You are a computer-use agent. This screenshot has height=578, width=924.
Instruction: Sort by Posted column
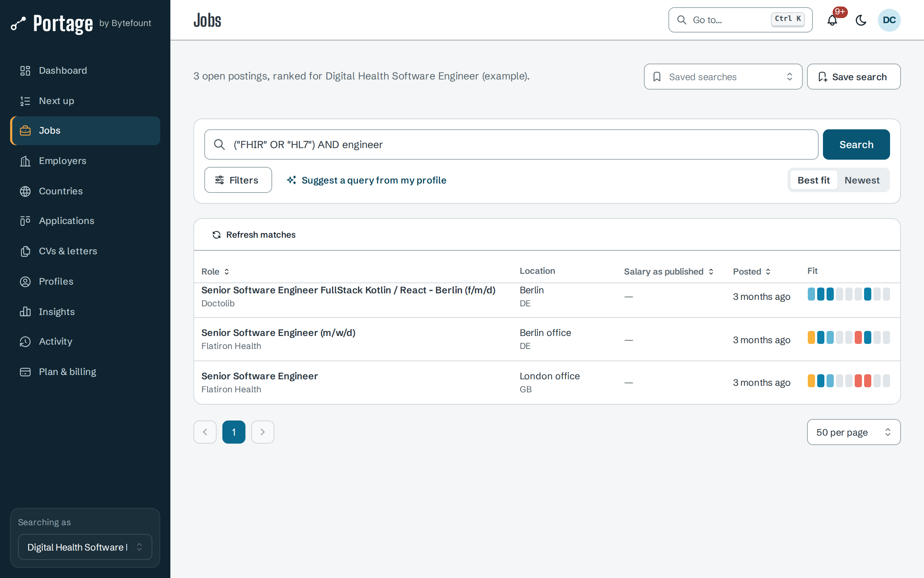[x=751, y=271]
